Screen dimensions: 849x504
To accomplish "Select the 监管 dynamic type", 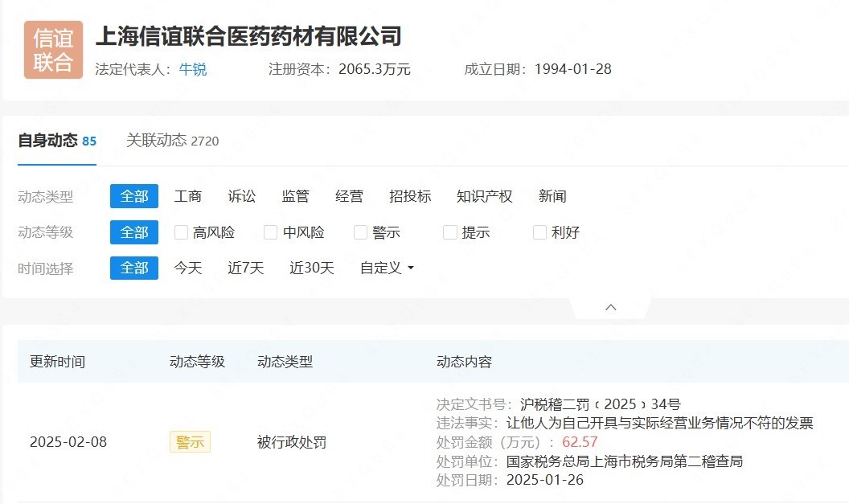I will click(x=295, y=195).
